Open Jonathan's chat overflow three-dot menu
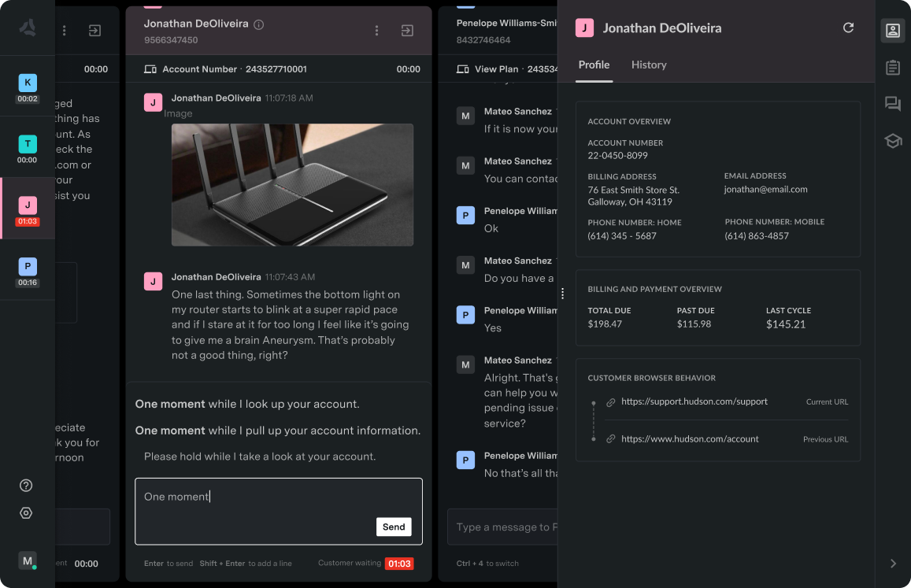Screen dimensions: 911x588 [376, 30]
